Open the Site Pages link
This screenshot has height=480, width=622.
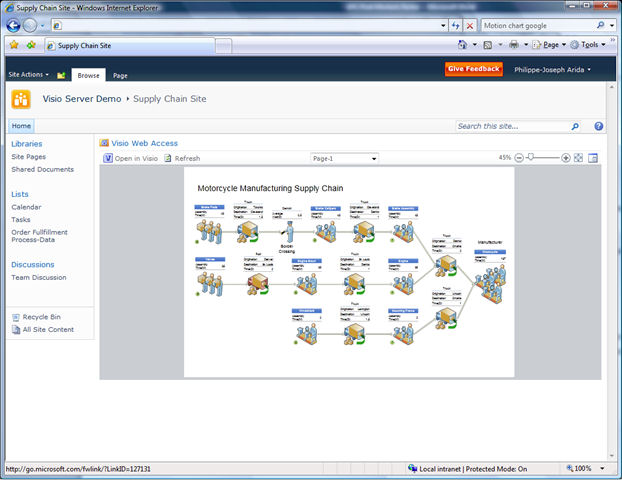click(29, 157)
